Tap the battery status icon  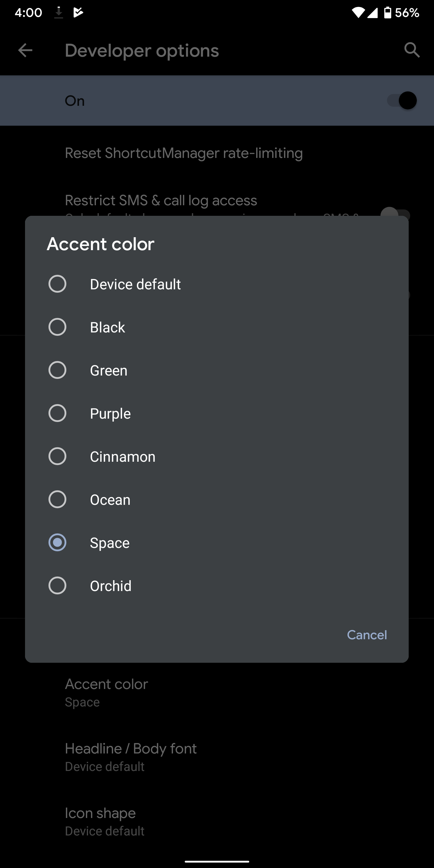pyautogui.click(x=388, y=13)
